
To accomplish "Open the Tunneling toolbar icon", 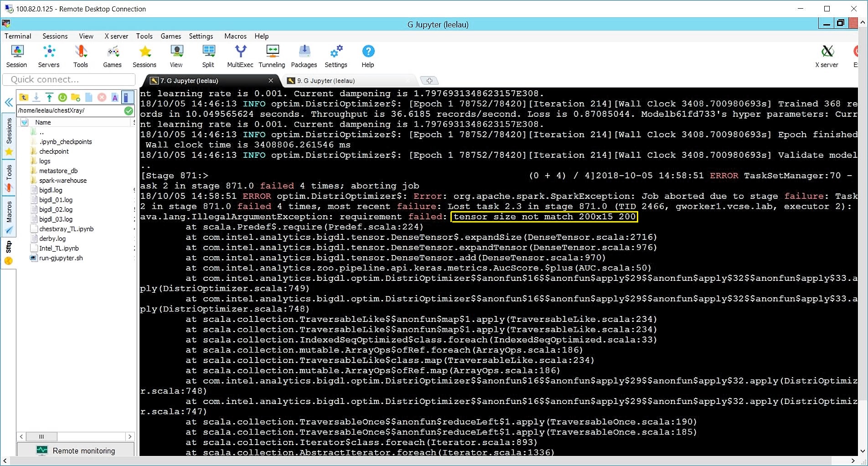I will coord(272,57).
